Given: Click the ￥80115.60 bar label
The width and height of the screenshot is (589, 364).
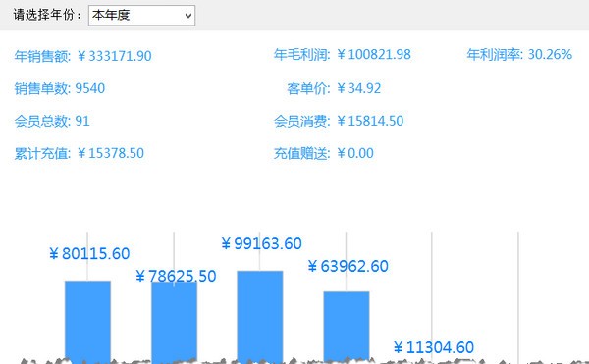Looking at the screenshot, I should pos(89,254).
